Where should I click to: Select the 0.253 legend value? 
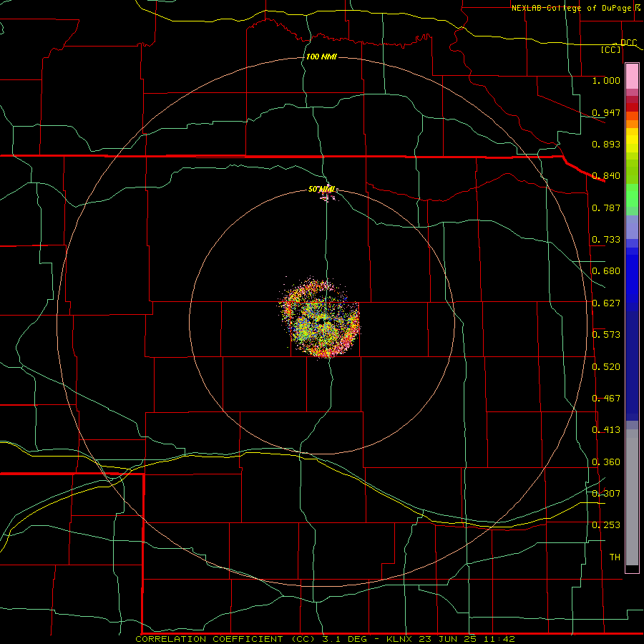606,525
